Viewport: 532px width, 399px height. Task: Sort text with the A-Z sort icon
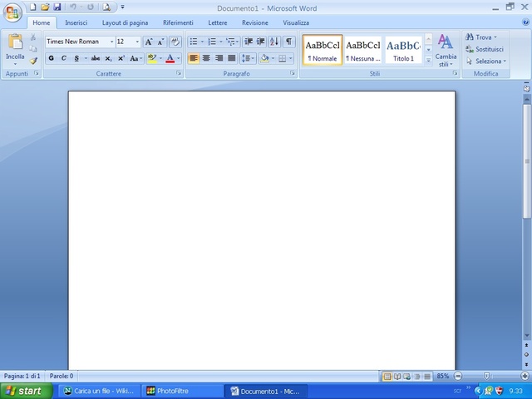(x=274, y=42)
